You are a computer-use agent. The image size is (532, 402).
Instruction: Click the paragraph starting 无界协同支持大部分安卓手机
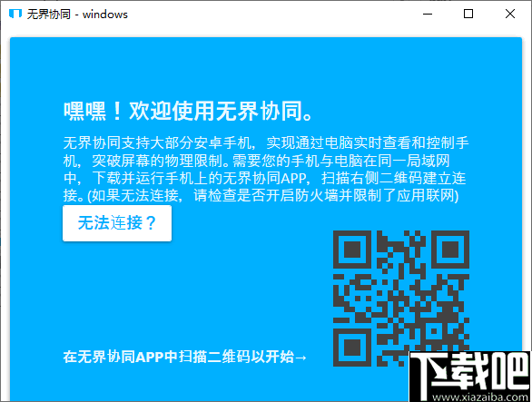coord(266,169)
